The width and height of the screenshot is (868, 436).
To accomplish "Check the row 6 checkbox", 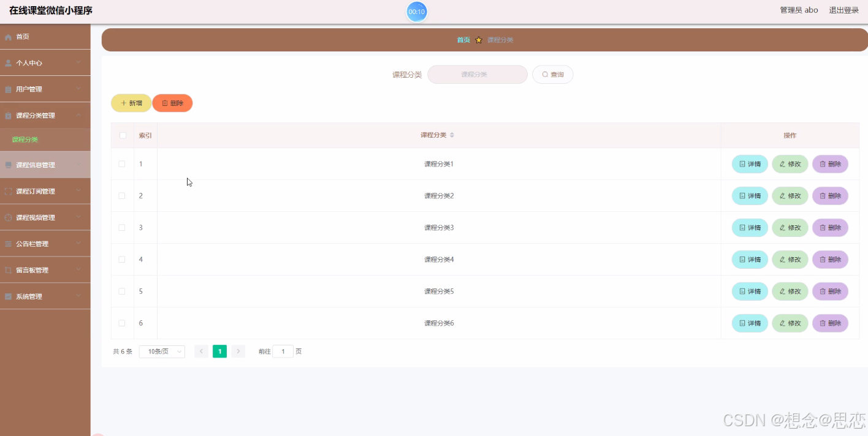I will pyautogui.click(x=122, y=323).
